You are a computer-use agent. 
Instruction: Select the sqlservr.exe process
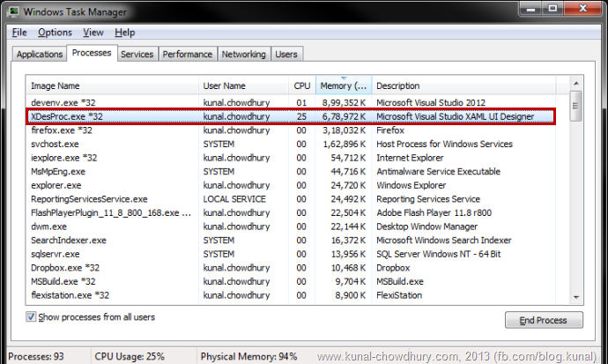click(x=291, y=255)
